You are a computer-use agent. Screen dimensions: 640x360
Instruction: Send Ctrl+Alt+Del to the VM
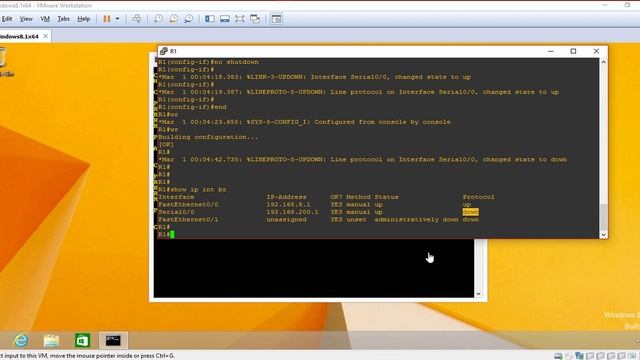tap(137, 19)
